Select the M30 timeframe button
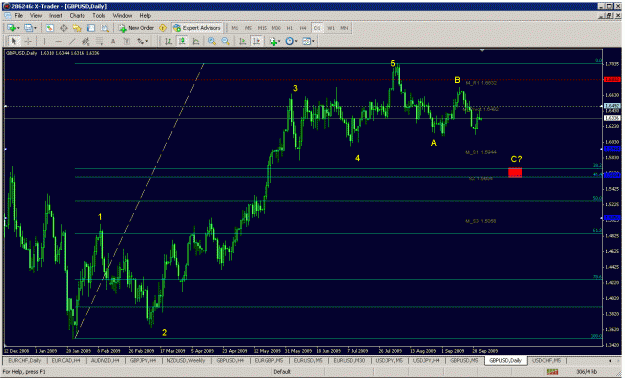This screenshot has width=625, height=378. [276, 28]
